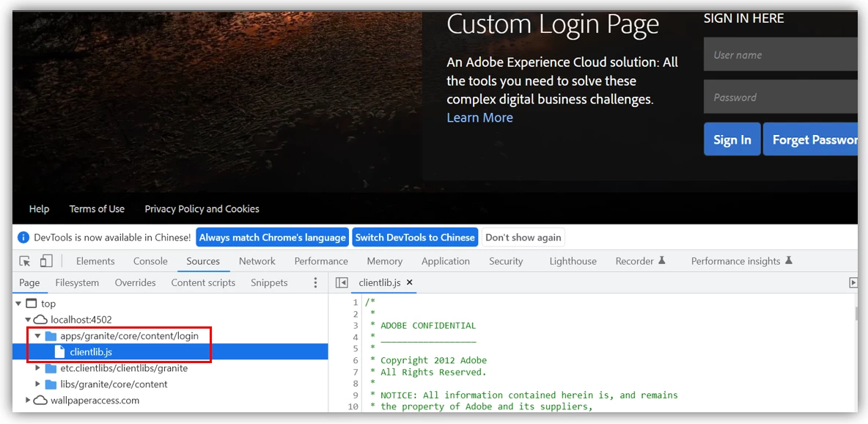Click the clientlib.js file icon in tree
Screen dimensions: 868x424
pyautogui.click(x=60, y=352)
